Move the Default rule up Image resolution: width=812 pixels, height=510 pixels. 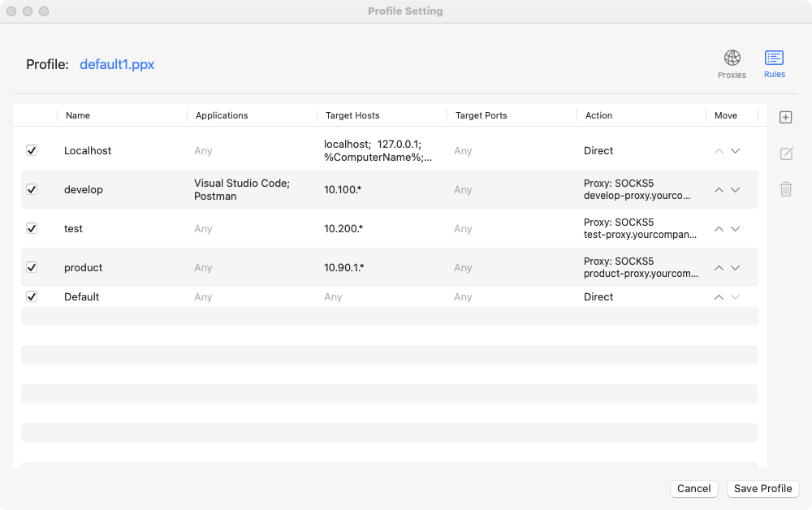click(719, 297)
